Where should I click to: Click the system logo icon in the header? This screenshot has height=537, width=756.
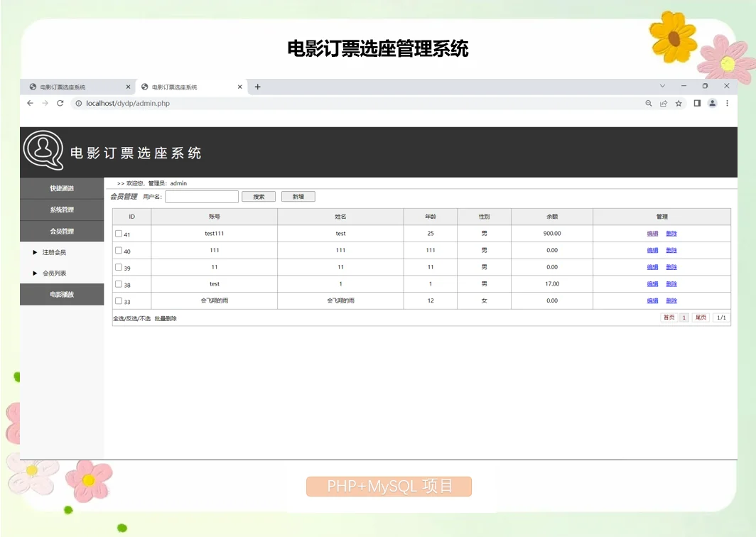click(x=43, y=151)
